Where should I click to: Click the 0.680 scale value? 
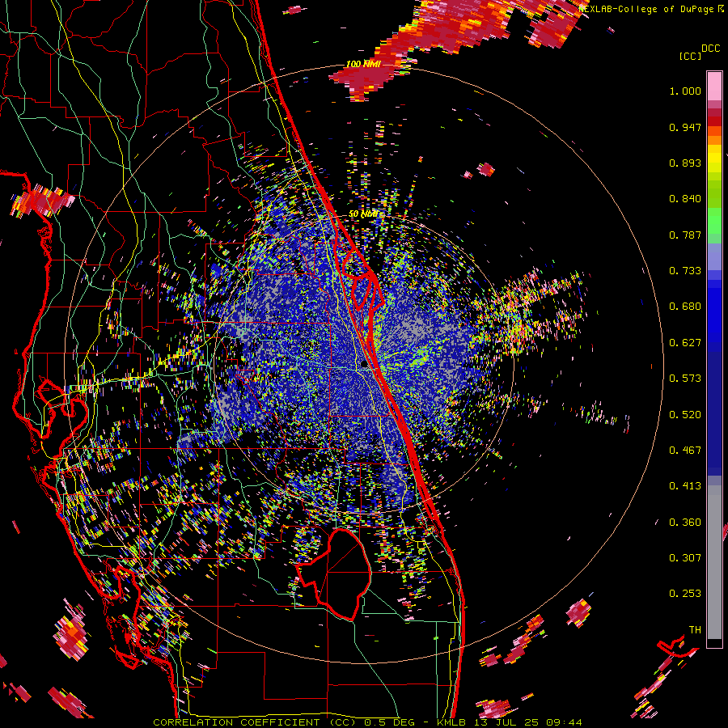[x=685, y=307]
